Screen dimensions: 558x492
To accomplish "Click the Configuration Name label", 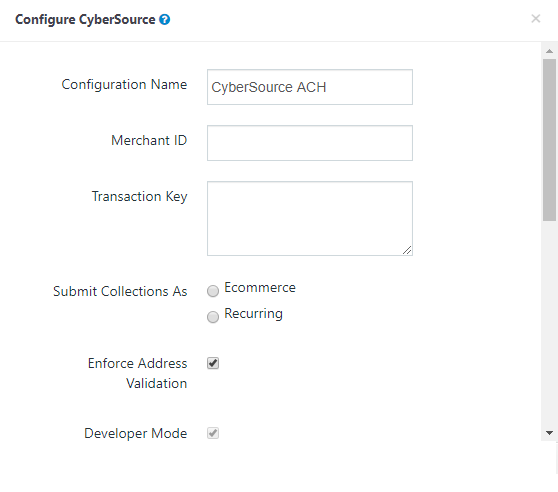I will tap(124, 85).
